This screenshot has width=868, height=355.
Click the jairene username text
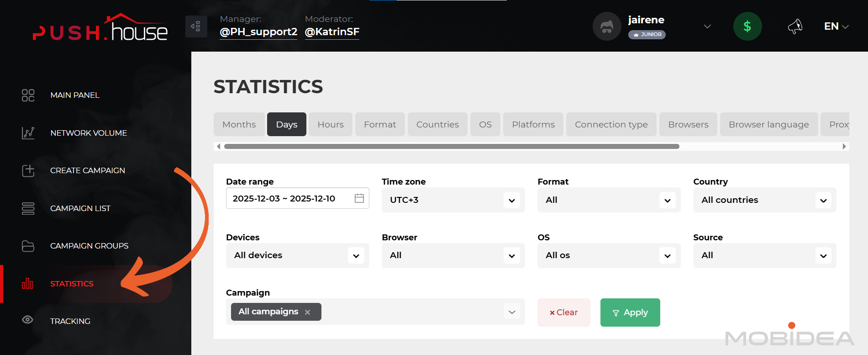pyautogui.click(x=646, y=20)
